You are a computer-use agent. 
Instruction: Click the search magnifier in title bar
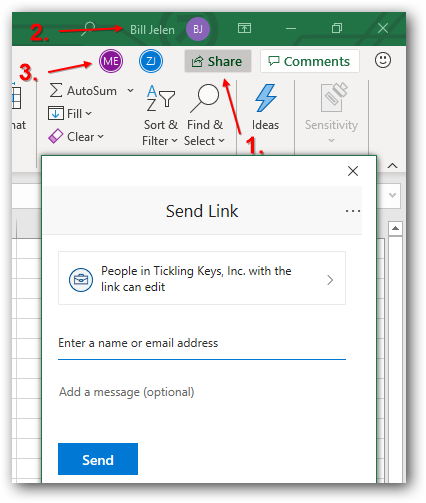(89, 28)
